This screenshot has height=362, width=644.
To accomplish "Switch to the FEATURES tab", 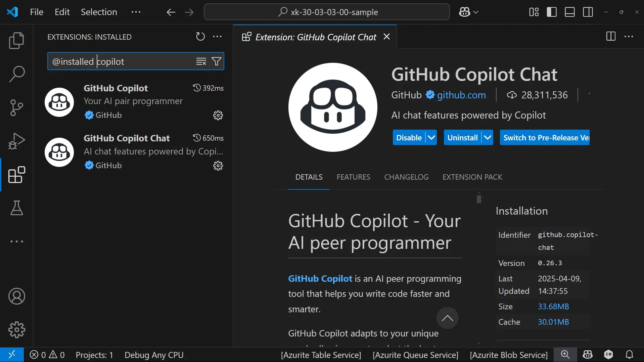I will [353, 177].
